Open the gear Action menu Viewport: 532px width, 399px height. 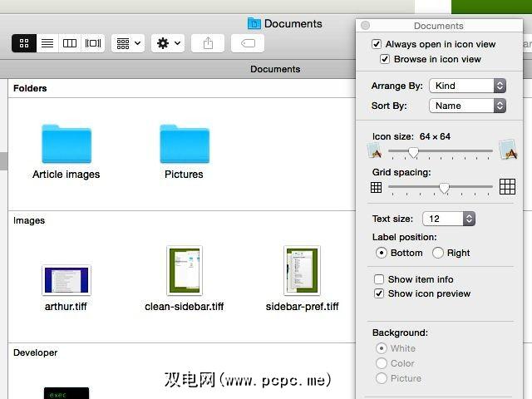click(168, 43)
